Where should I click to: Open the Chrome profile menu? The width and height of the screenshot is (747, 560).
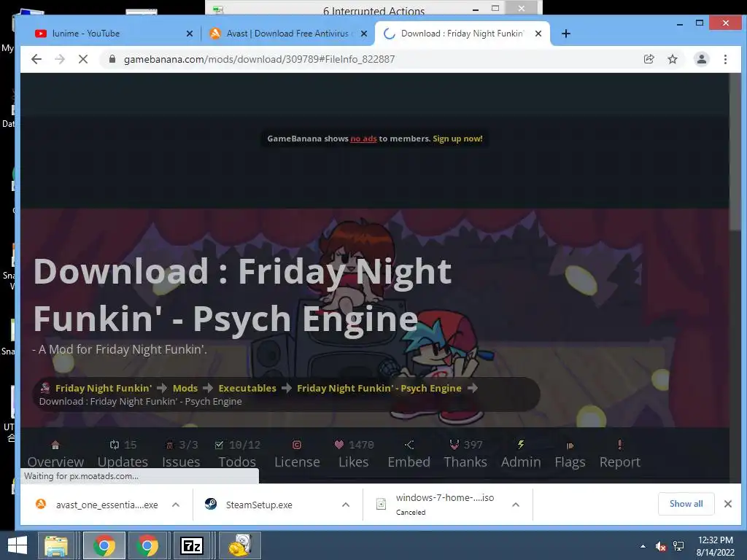[701, 59]
